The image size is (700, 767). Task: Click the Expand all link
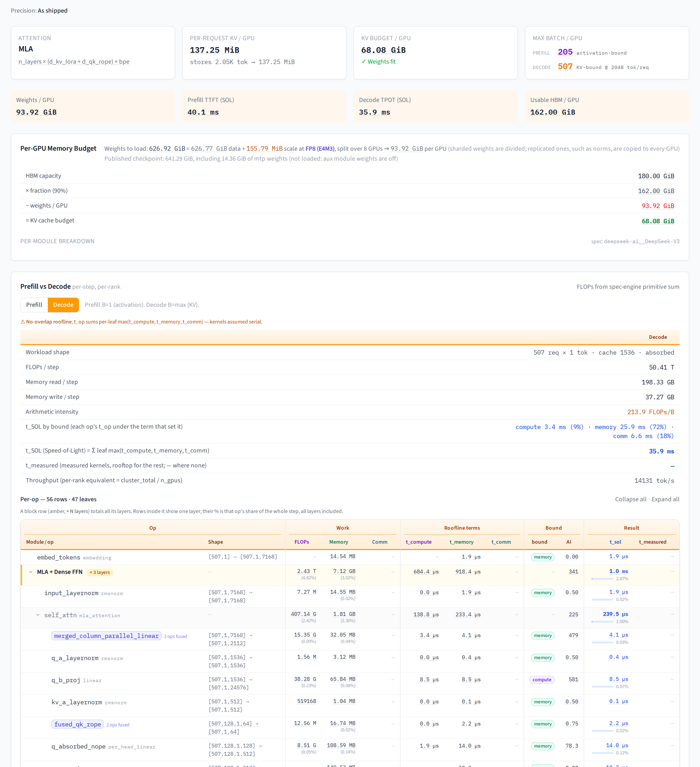point(665,499)
